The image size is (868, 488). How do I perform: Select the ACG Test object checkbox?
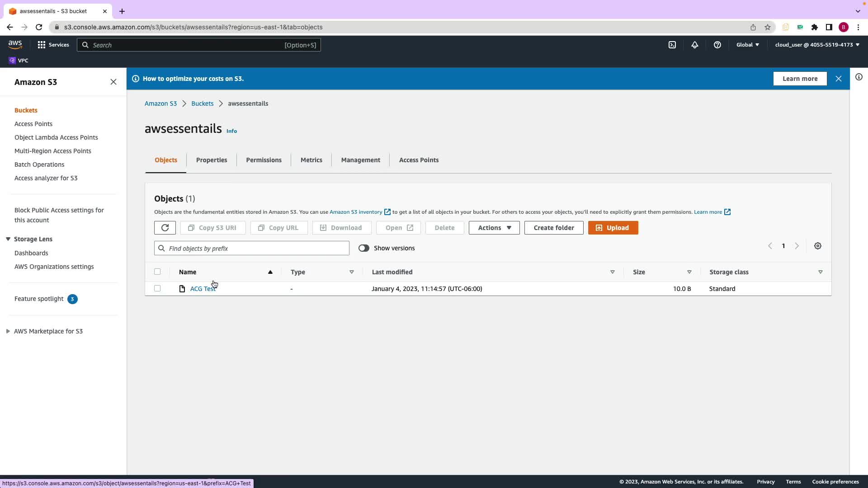[157, 288]
